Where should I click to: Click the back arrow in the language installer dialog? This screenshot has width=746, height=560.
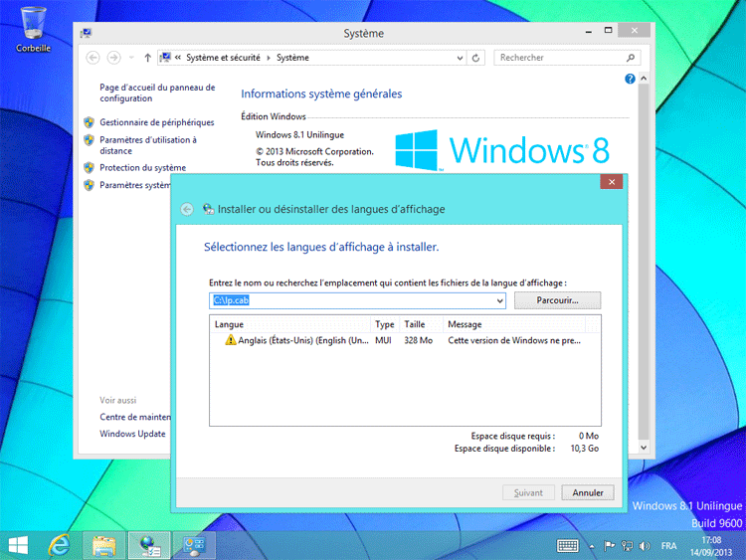[186, 210]
